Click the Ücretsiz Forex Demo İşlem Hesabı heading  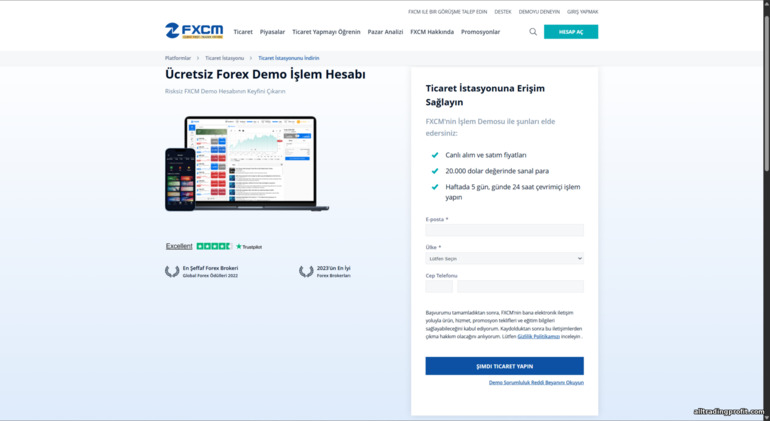click(x=265, y=75)
